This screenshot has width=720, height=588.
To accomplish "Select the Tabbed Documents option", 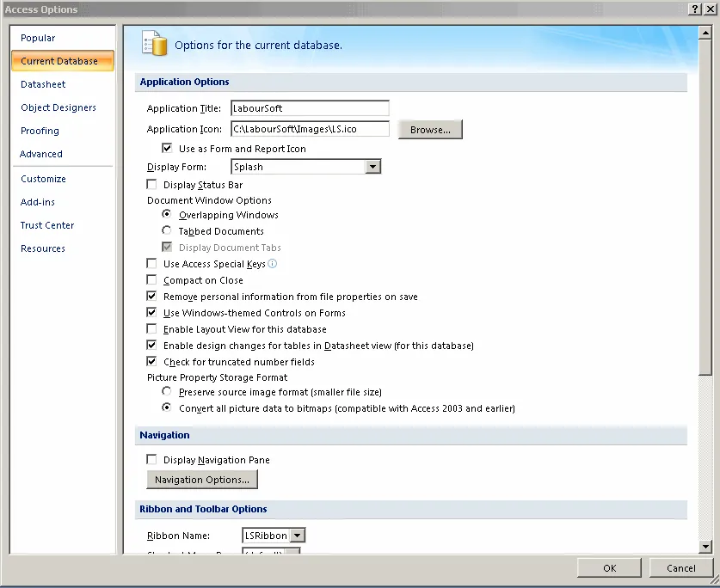I will [x=168, y=230].
